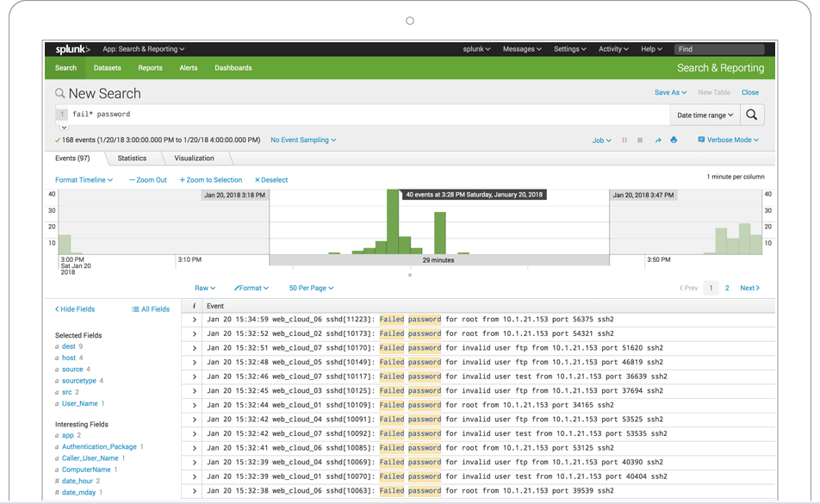Open the Dashboards page
Viewport: 820px width, 504px height.
pyautogui.click(x=233, y=68)
